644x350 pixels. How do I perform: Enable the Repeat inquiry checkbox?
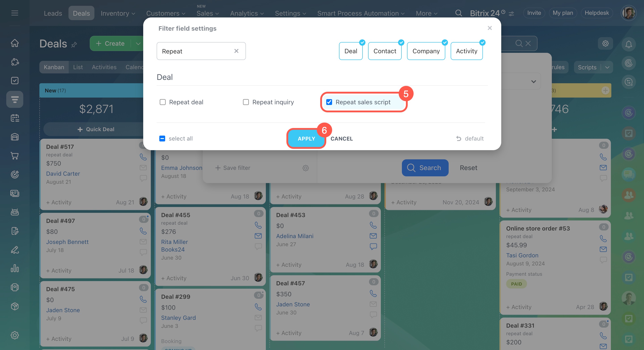246,102
